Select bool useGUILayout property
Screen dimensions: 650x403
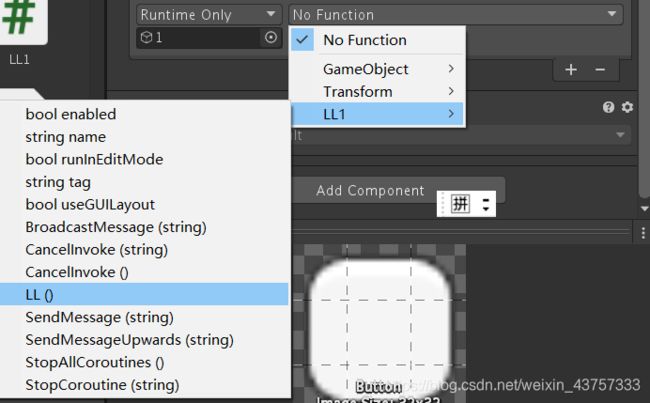[x=144, y=204]
